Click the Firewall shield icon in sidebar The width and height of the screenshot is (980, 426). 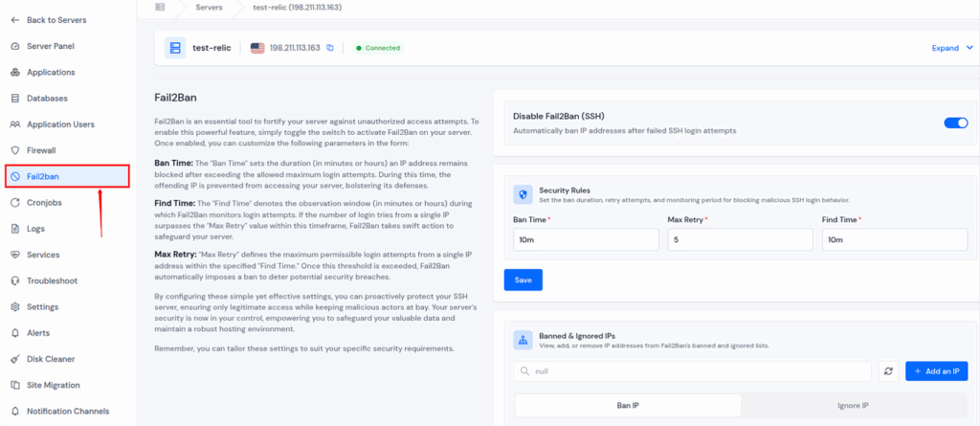[14, 150]
